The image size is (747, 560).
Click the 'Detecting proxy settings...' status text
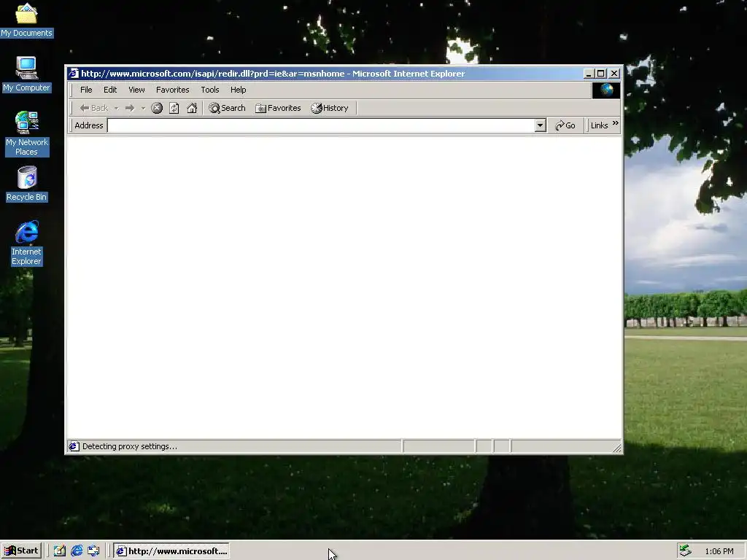click(130, 446)
